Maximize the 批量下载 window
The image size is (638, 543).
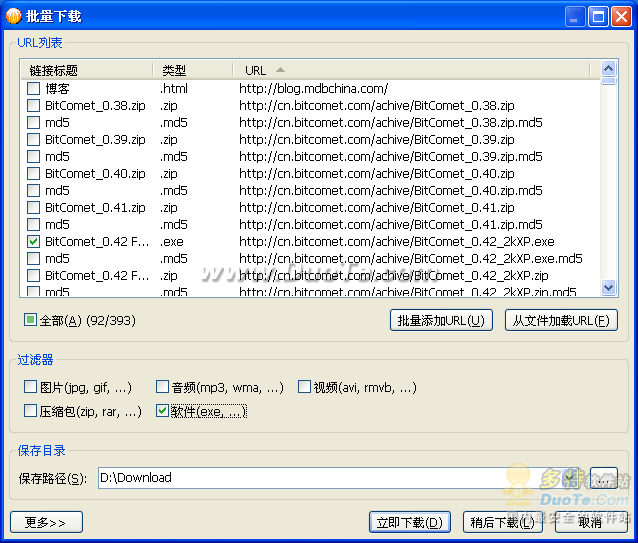tap(598, 17)
